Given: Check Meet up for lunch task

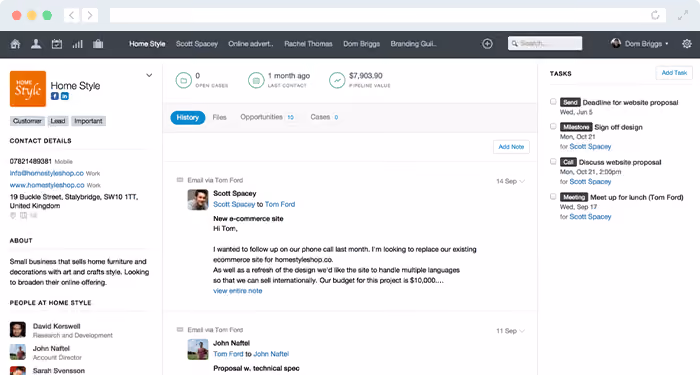Looking at the screenshot, I should (553, 196).
